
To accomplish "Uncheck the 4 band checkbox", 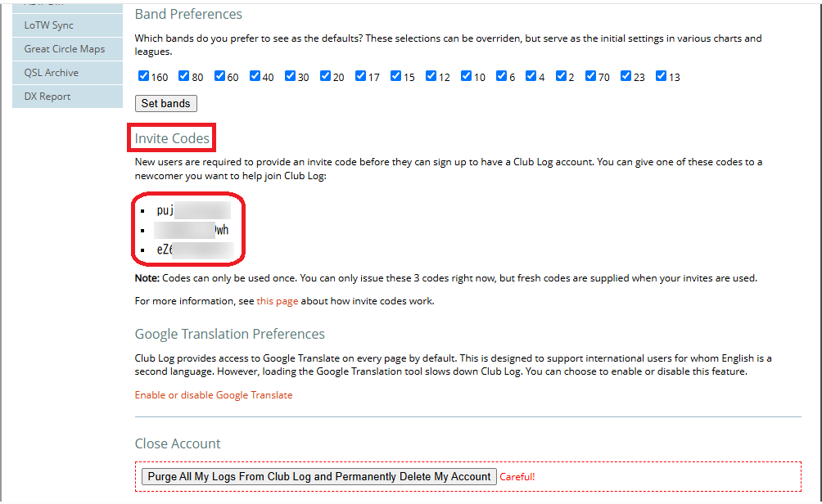I will 531,76.
